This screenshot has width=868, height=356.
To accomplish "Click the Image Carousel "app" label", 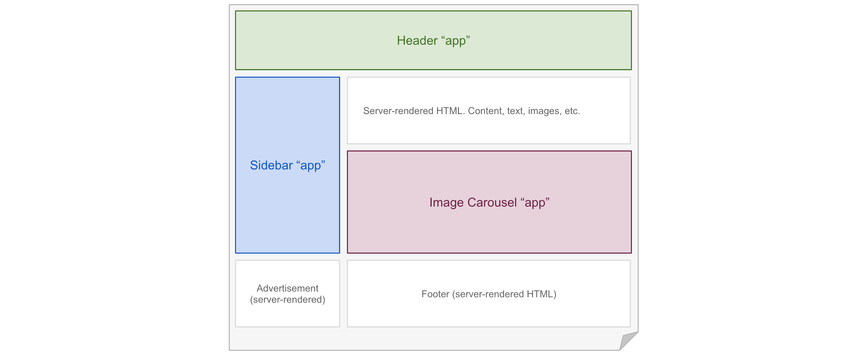I will pyautogui.click(x=489, y=203).
